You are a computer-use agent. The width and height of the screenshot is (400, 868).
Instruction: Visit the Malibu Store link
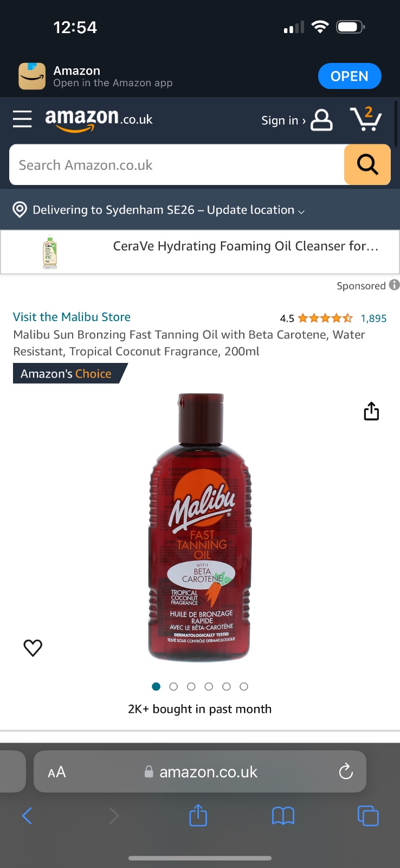(x=72, y=317)
